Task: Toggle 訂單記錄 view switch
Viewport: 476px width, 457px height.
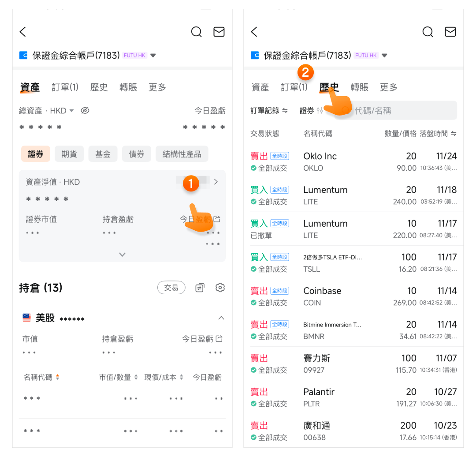Action: click(285, 111)
